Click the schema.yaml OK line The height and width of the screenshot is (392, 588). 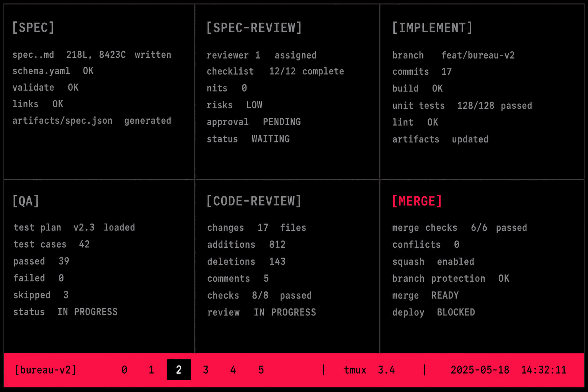pyautogui.click(x=53, y=71)
